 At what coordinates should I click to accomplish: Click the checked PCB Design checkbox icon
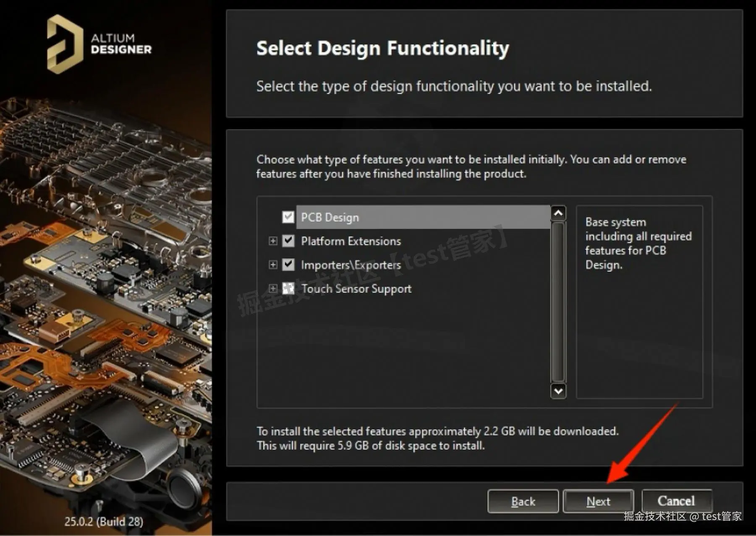(x=288, y=217)
